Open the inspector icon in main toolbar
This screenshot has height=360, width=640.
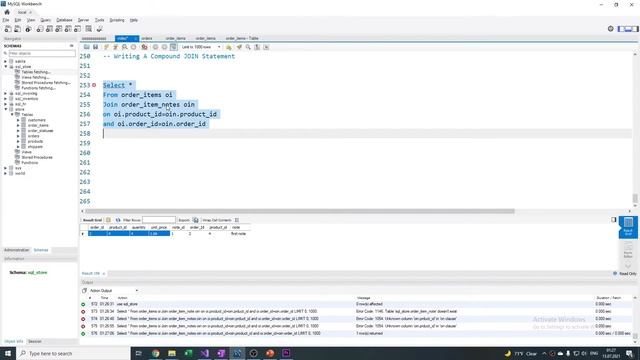pyautogui.click(x=28, y=29)
